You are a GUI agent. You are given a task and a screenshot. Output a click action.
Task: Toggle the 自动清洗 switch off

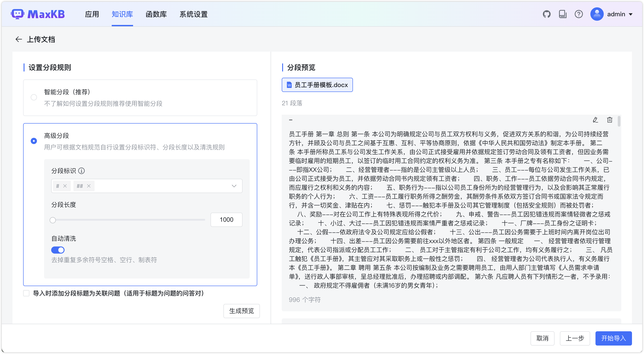[x=58, y=250]
